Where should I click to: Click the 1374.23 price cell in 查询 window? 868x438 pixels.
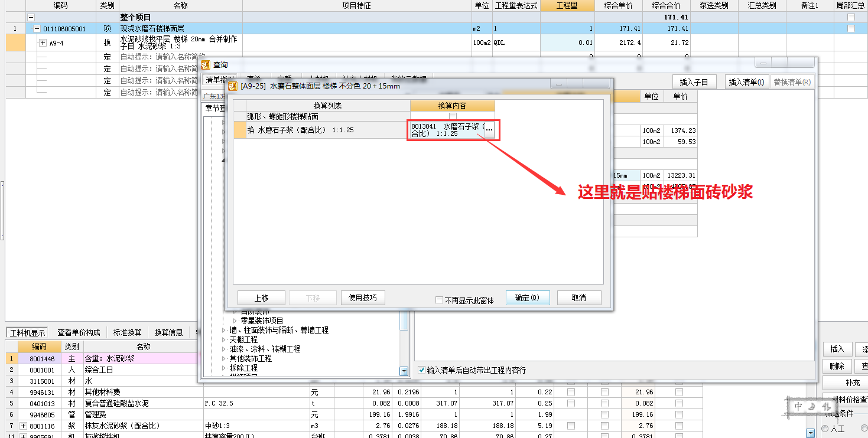[x=680, y=130]
